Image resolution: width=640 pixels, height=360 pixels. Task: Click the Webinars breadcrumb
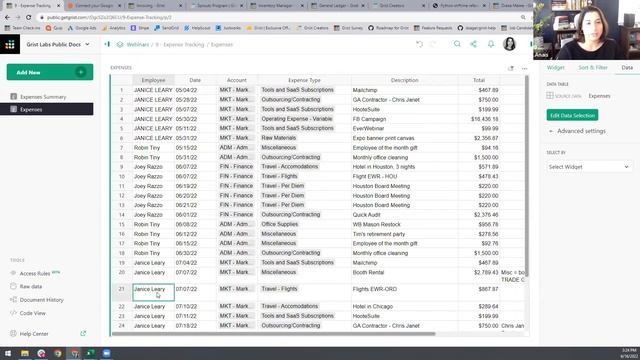coord(138,44)
